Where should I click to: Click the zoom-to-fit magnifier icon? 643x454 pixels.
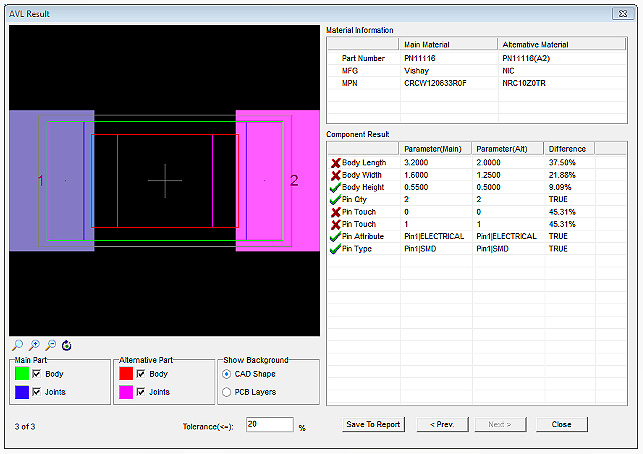tap(16, 345)
